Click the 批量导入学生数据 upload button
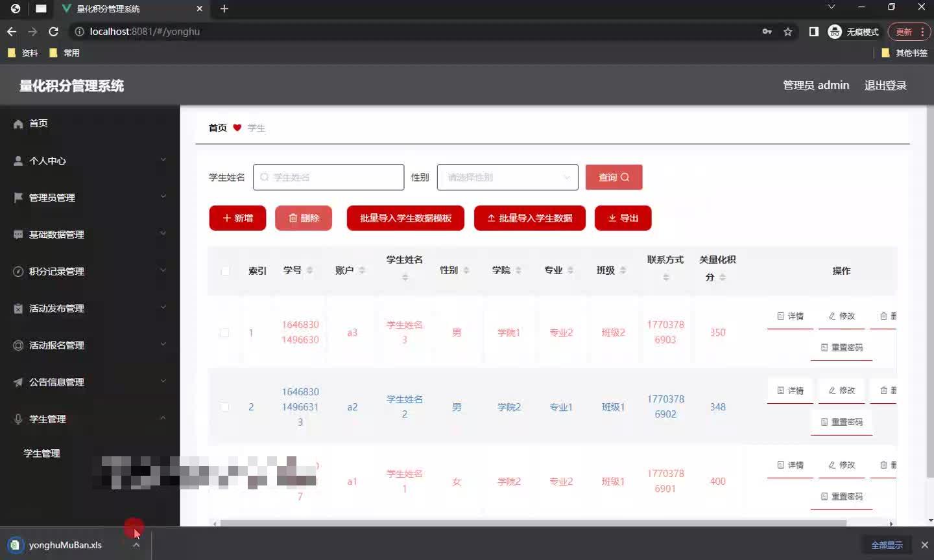This screenshot has width=934, height=560. [x=529, y=218]
